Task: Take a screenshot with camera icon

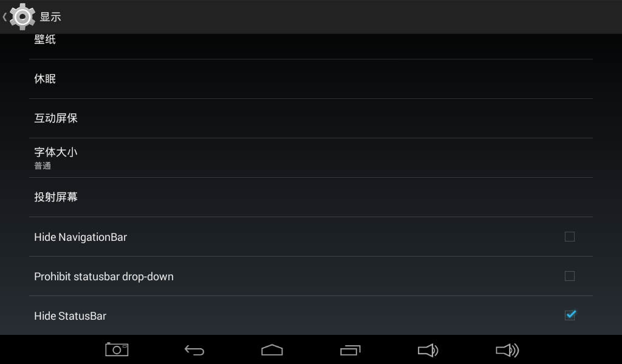Action: [x=117, y=349]
